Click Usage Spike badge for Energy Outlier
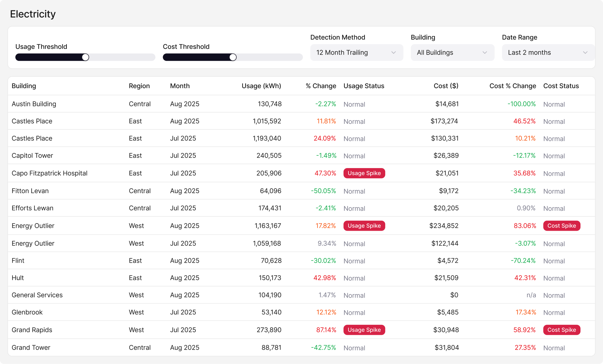The width and height of the screenshot is (603, 364). coord(364,226)
